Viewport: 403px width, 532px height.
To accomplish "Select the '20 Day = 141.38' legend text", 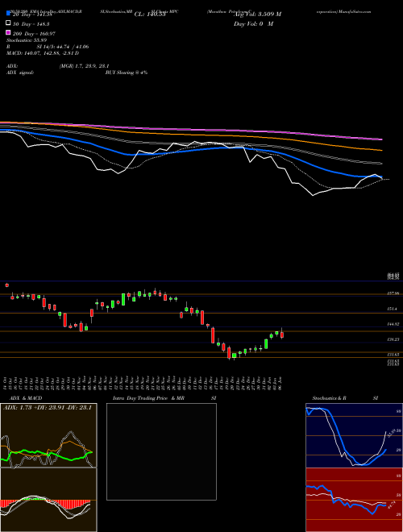I will [x=32, y=15].
